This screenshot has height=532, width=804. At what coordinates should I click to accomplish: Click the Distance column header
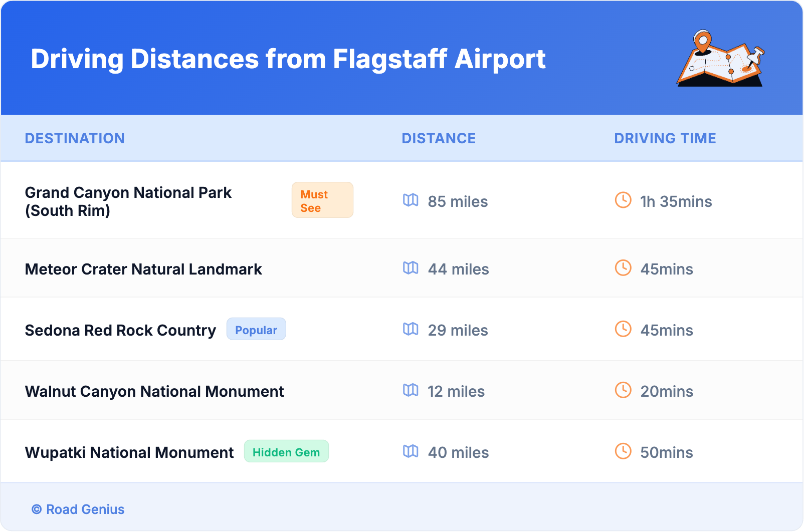click(x=439, y=138)
